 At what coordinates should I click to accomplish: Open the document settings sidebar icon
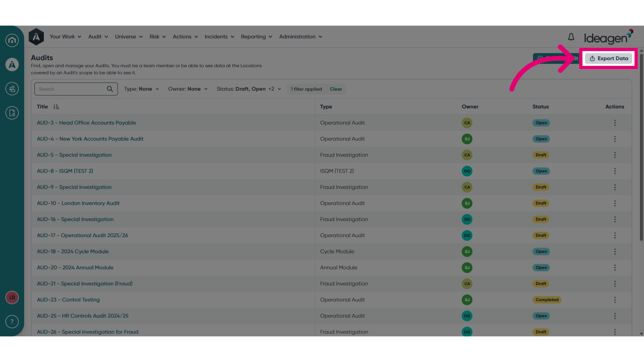pyautogui.click(x=12, y=113)
